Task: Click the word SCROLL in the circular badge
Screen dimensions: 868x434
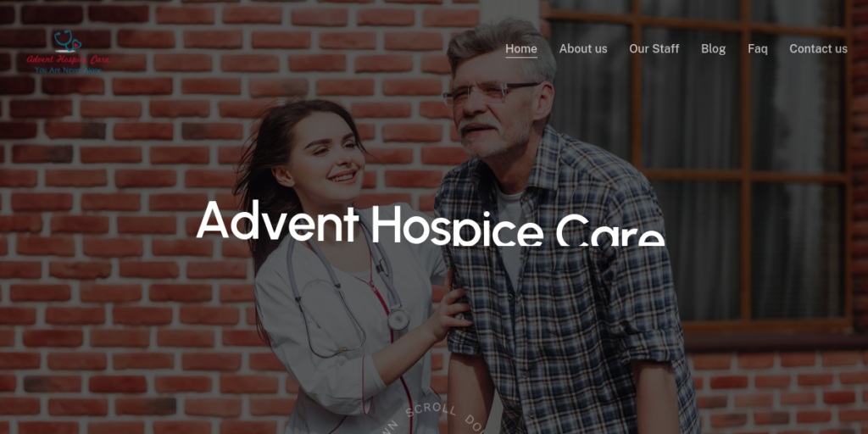Action: [x=431, y=411]
